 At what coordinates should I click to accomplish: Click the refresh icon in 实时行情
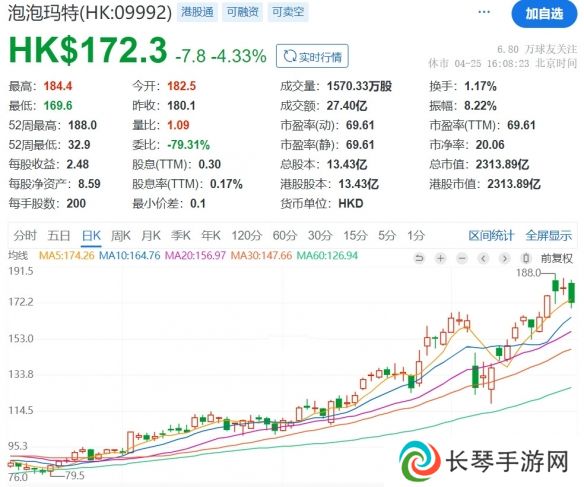click(289, 56)
